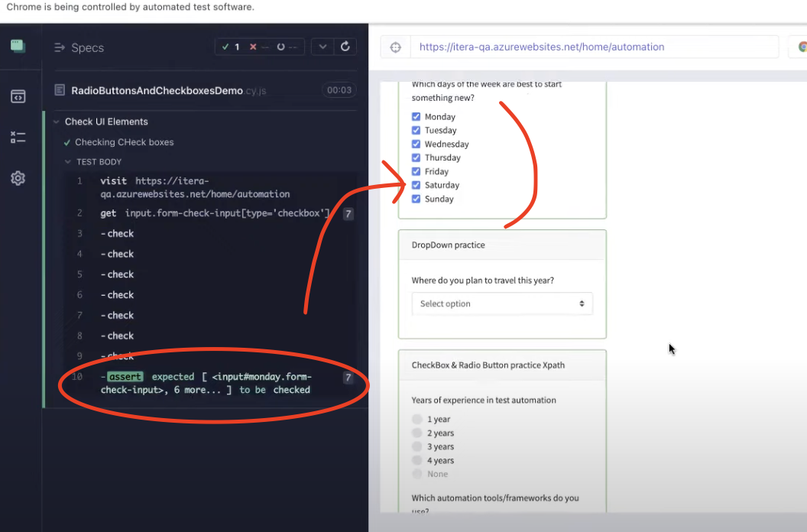The width and height of the screenshot is (807, 532).
Task: Click the check command on line 8
Action: [x=210, y=336]
